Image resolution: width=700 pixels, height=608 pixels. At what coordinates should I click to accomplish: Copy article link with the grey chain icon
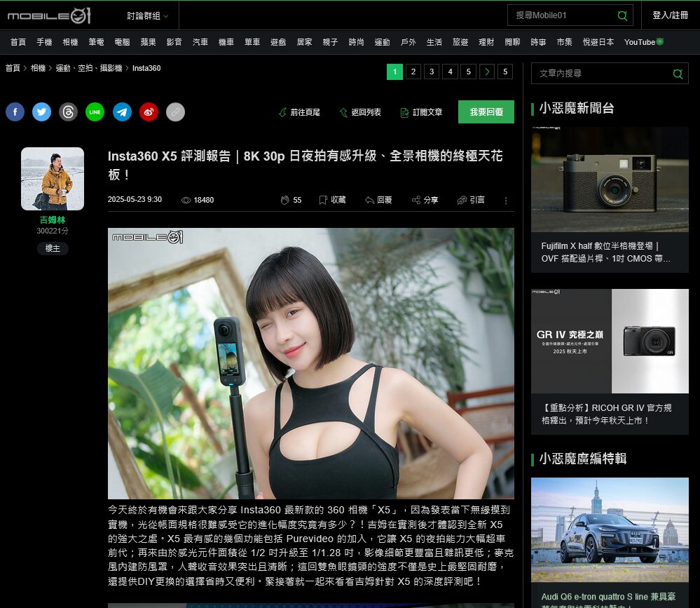[x=175, y=112]
